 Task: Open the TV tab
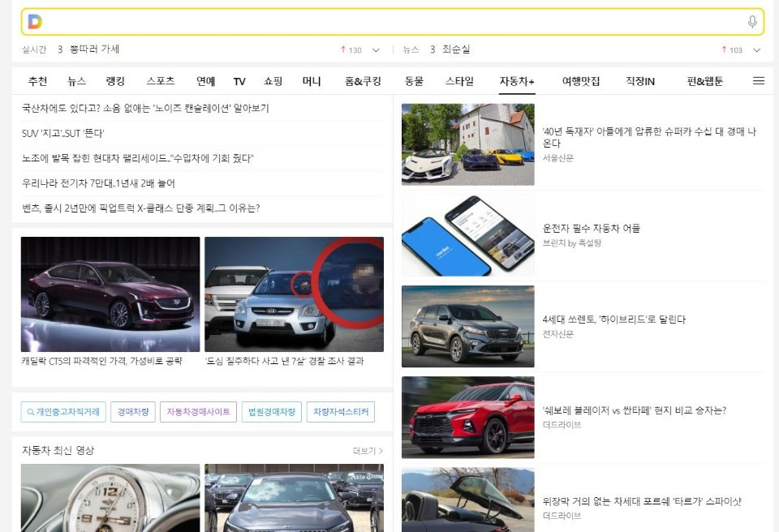239,81
